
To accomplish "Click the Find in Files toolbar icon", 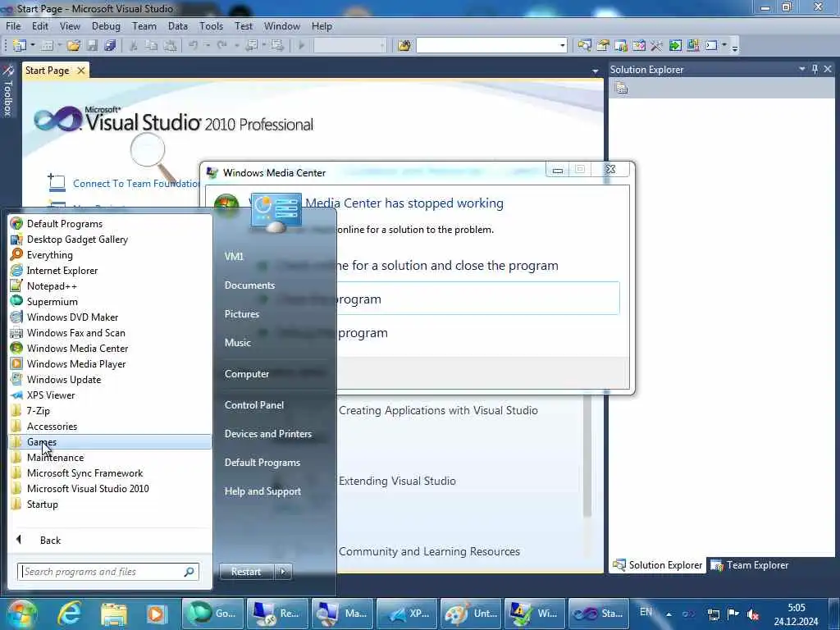I will pos(404,46).
